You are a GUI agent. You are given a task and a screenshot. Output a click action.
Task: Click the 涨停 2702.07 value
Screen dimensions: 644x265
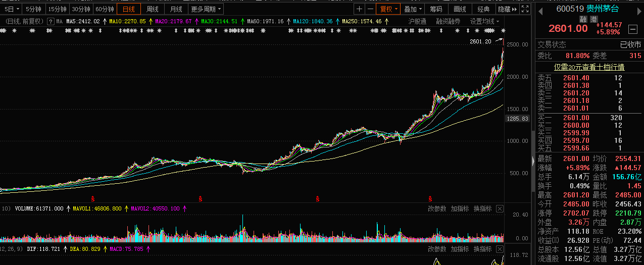tap(576, 213)
